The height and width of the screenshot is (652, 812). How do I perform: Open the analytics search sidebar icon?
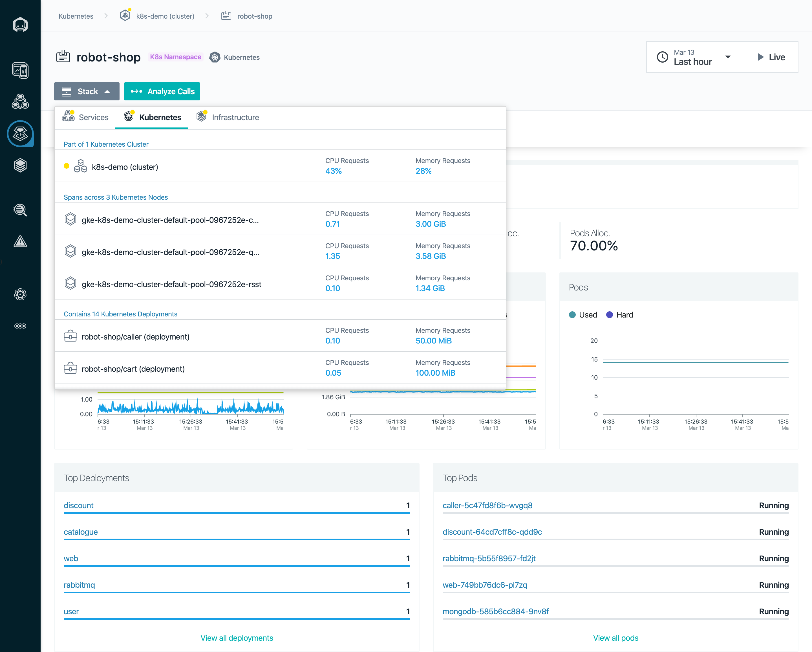pos(20,210)
